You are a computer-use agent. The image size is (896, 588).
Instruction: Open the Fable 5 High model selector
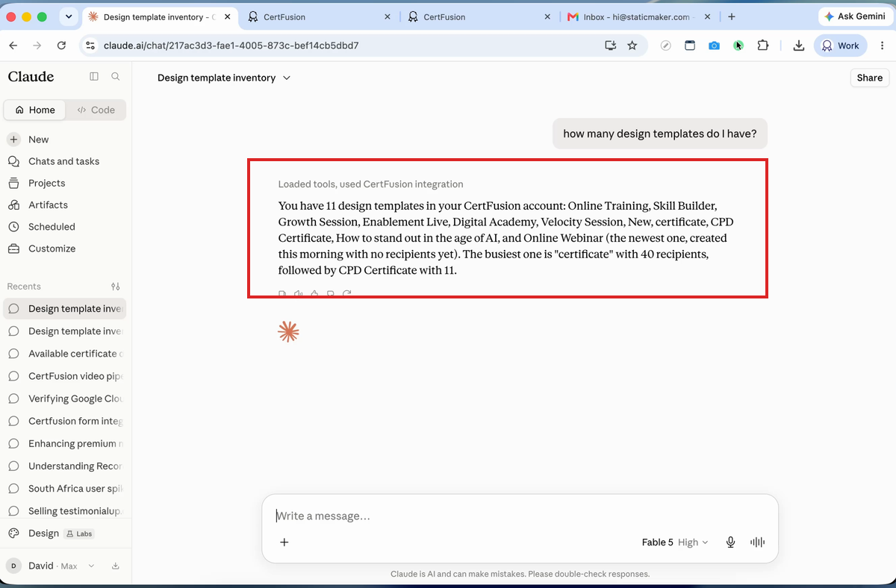pos(675,542)
